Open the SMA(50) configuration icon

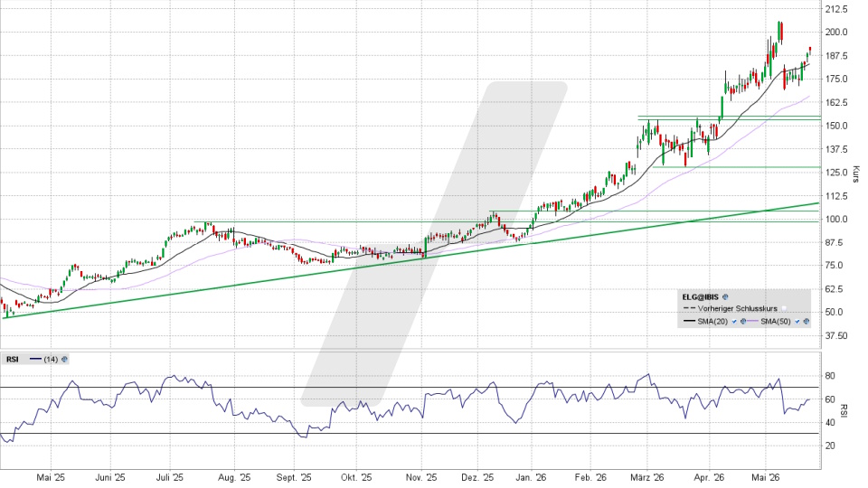tap(806, 321)
